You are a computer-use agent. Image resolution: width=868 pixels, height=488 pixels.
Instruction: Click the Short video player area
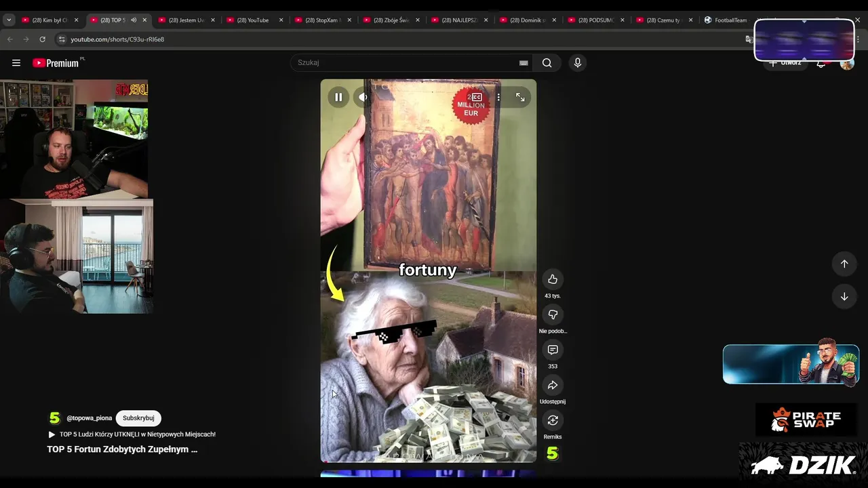(429, 271)
